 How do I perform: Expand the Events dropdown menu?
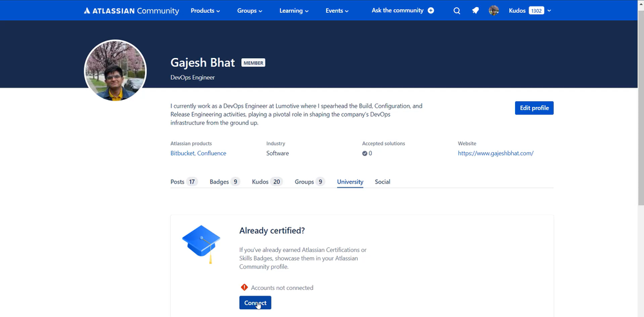click(337, 11)
